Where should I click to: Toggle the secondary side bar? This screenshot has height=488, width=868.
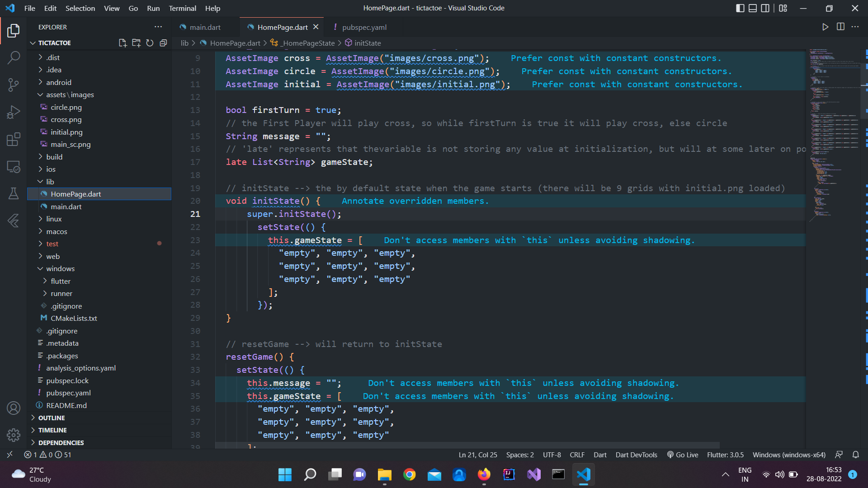765,8
